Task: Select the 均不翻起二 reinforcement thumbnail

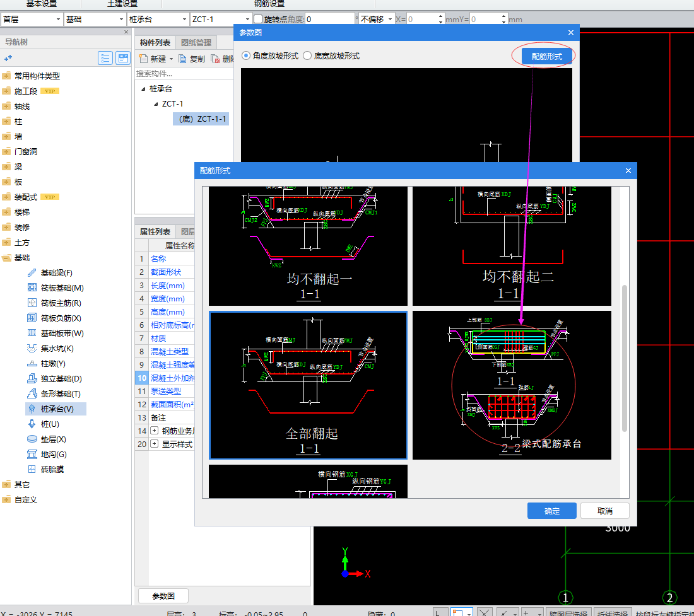Action: point(512,246)
